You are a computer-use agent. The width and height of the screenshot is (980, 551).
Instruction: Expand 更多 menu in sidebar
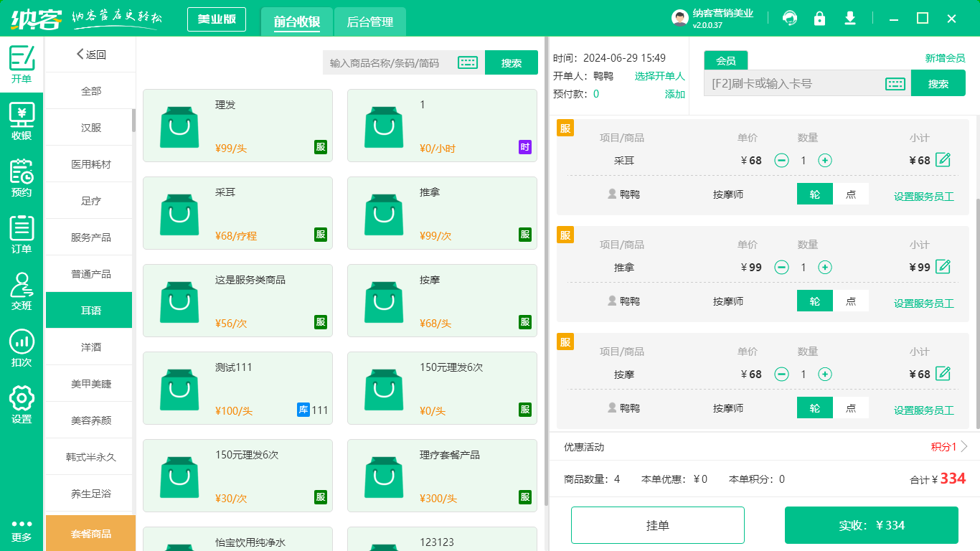[22, 530]
